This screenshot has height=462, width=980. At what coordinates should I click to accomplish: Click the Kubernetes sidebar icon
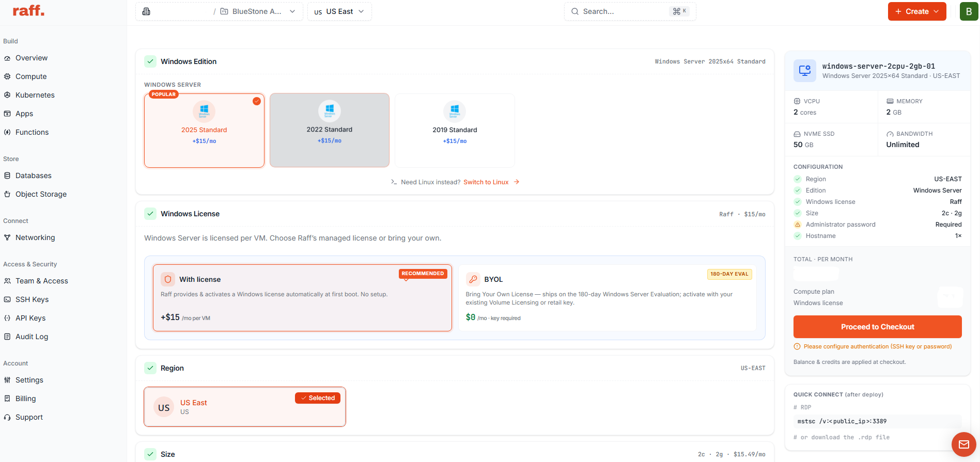[7, 95]
